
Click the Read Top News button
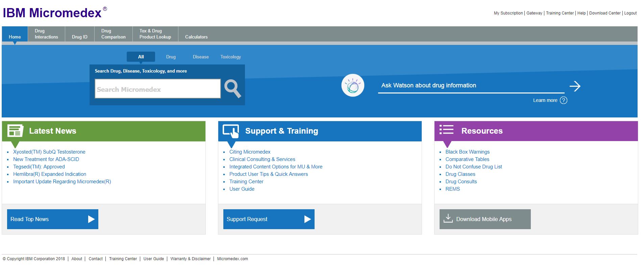pos(53,219)
